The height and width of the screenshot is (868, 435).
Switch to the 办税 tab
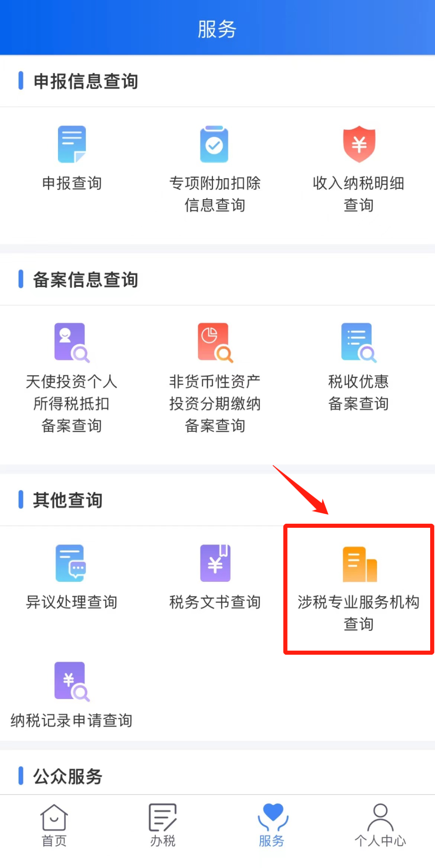(x=163, y=825)
